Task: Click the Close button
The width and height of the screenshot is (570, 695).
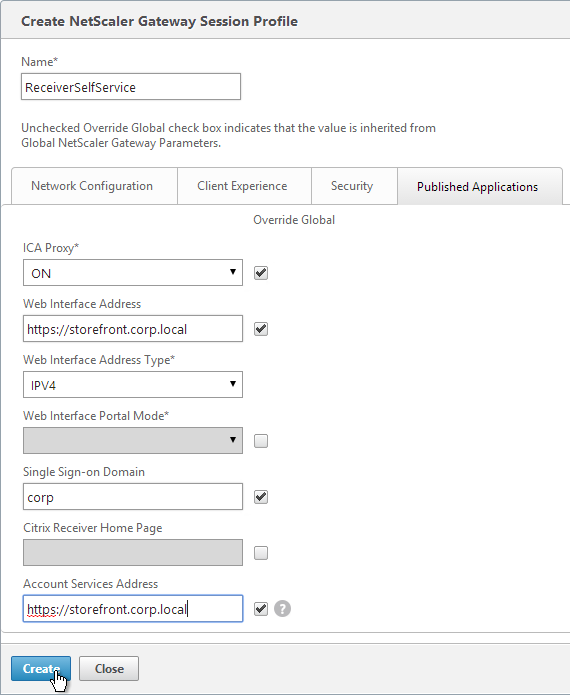Action: [x=109, y=668]
